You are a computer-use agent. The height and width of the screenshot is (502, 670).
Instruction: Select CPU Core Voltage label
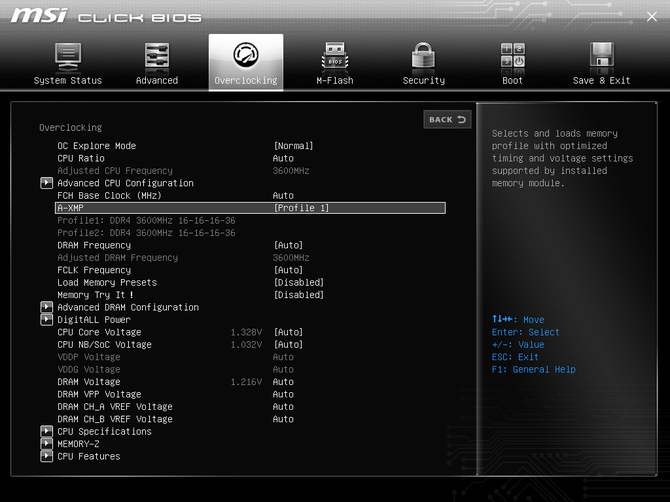pos(99,332)
